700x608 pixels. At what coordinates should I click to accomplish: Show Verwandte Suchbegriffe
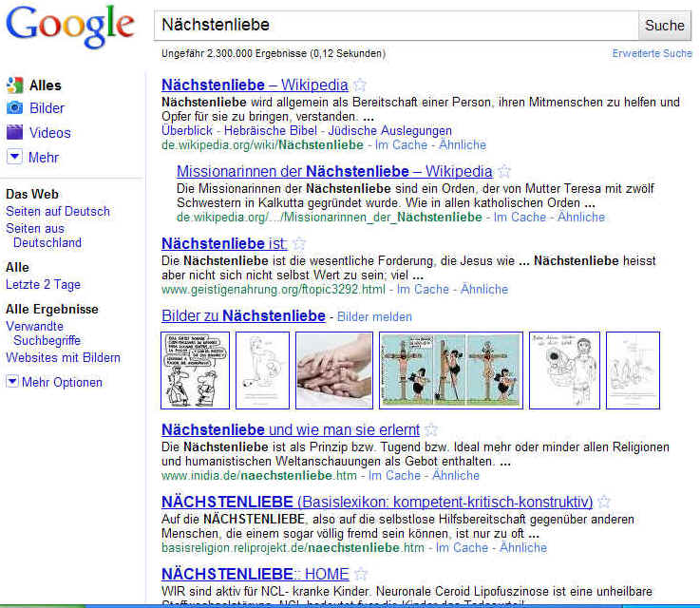coord(44,333)
